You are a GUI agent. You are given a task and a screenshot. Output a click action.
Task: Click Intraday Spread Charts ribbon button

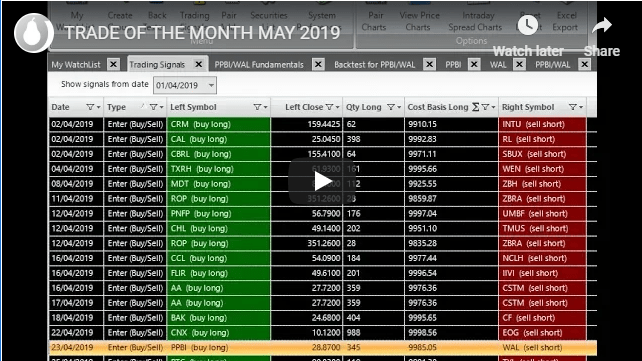pos(475,20)
